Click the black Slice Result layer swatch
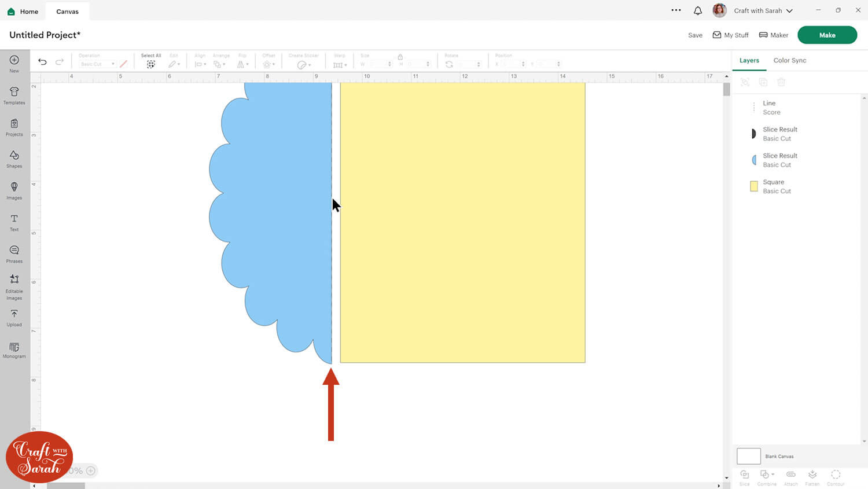 click(x=753, y=134)
